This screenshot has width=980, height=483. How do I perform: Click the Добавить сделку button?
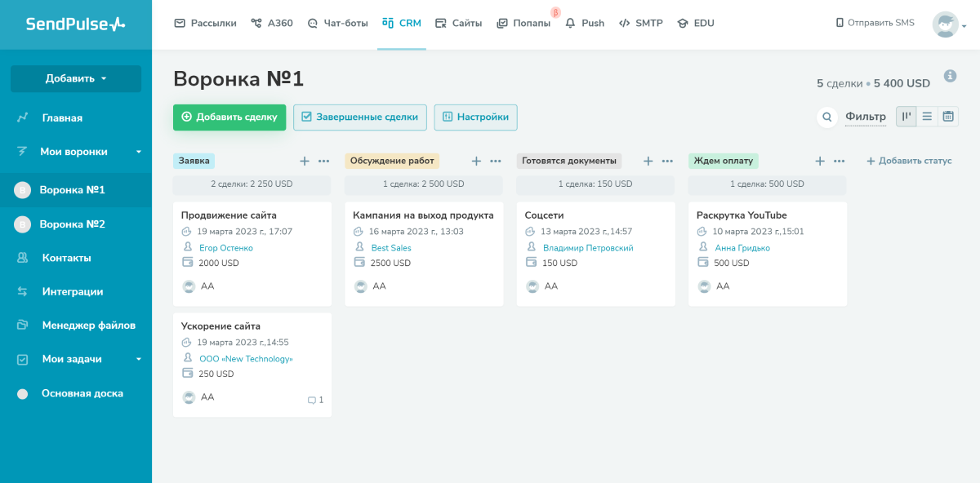coord(229,117)
